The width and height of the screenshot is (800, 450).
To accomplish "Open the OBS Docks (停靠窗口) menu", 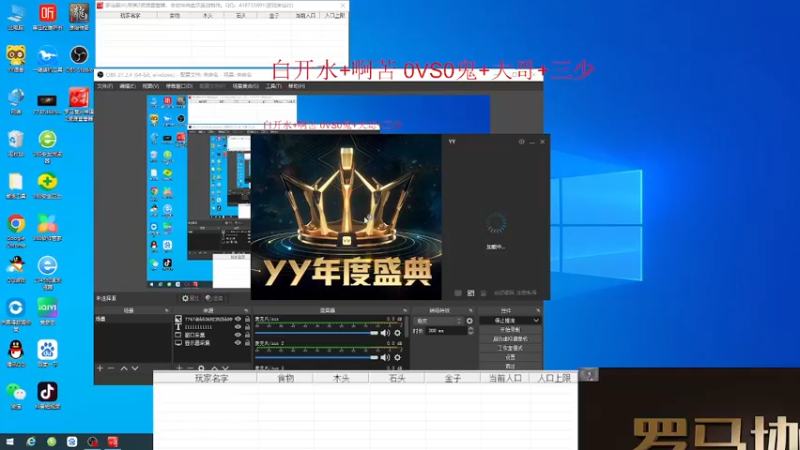I will [x=179, y=86].
